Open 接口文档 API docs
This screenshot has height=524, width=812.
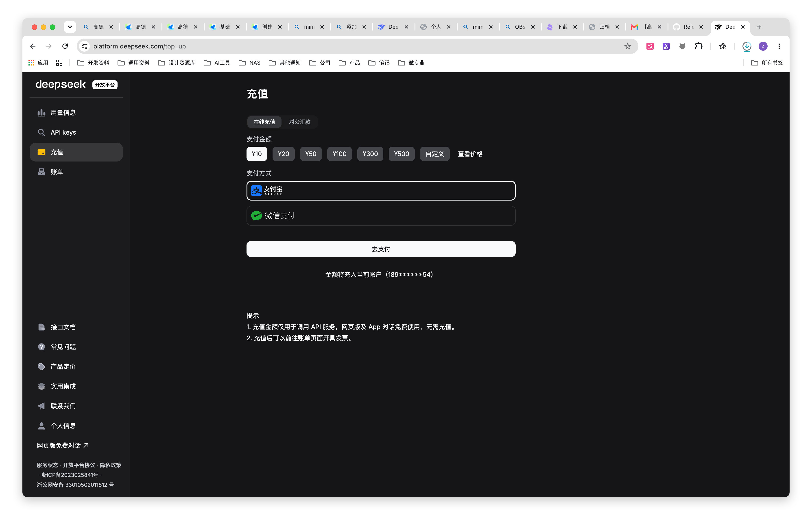click(76, 327)
